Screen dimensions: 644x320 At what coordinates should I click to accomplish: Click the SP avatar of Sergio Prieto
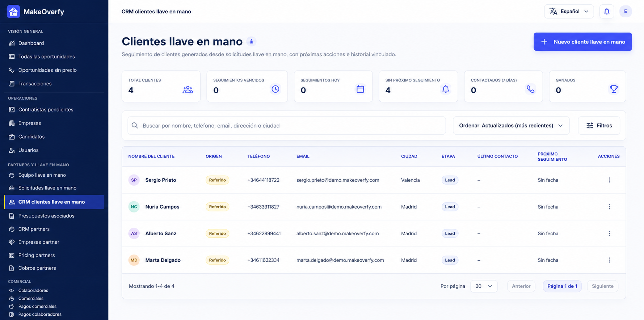click(x=134, y=180)
